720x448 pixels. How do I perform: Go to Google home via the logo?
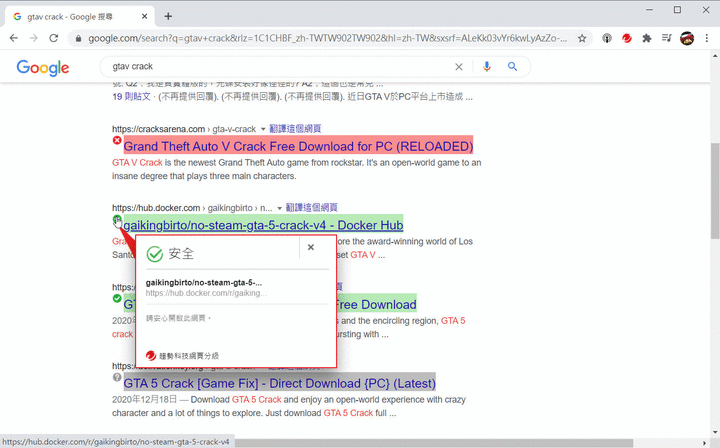[x=43, y=67]
